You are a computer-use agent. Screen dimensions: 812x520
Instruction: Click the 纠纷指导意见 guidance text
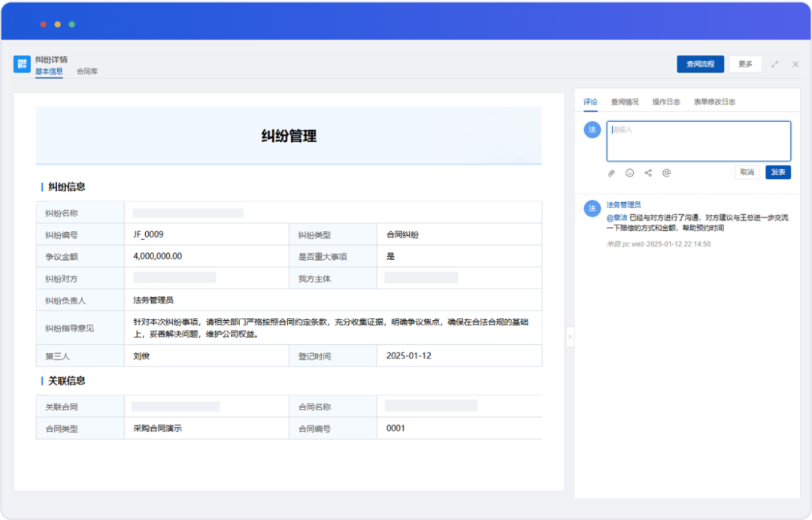click(331, 328)
